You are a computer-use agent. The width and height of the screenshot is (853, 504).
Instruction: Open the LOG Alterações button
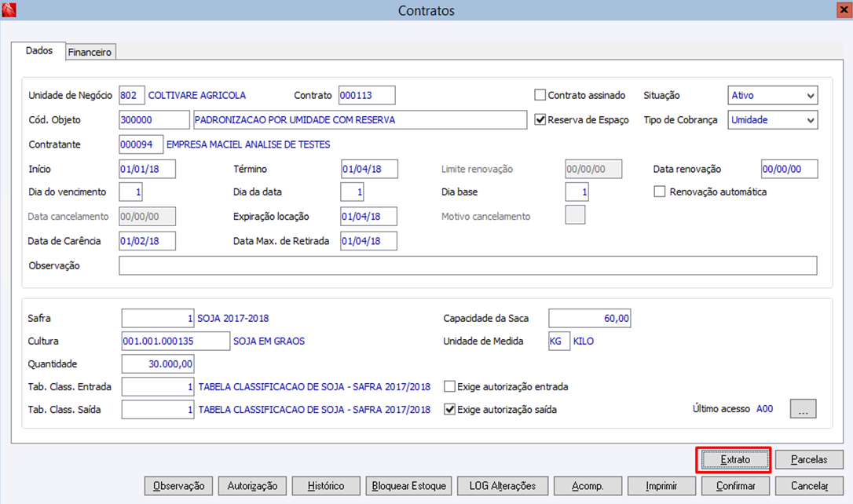[503, 486]
